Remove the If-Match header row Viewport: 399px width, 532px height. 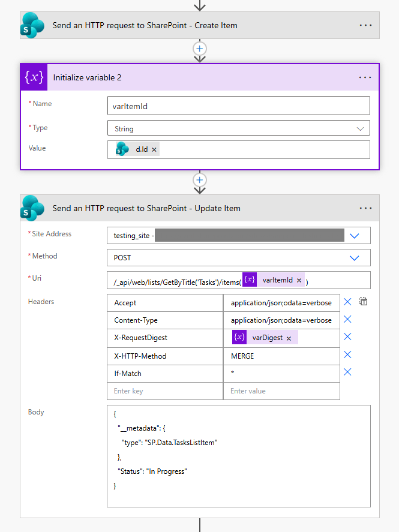[x=347, y=372]
